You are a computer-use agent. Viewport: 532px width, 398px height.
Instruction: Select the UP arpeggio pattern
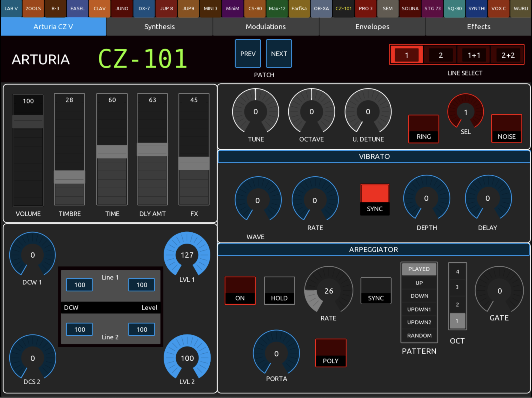[419, 283]
